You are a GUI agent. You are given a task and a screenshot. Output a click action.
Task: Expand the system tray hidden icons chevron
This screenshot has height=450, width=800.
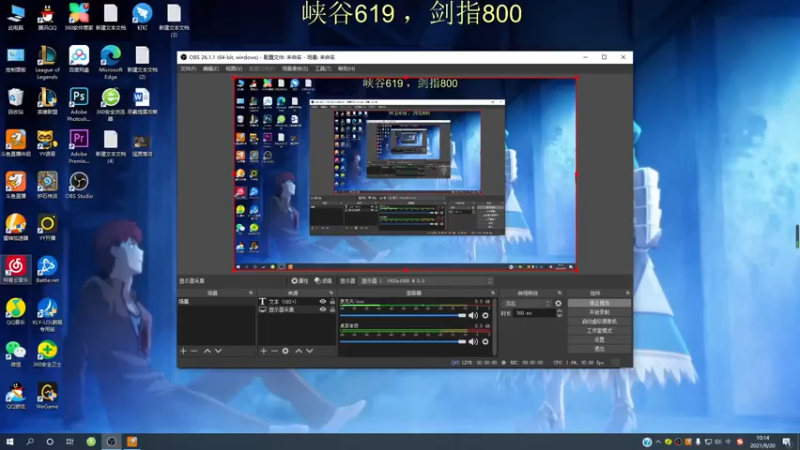click(x=658, y=442)
